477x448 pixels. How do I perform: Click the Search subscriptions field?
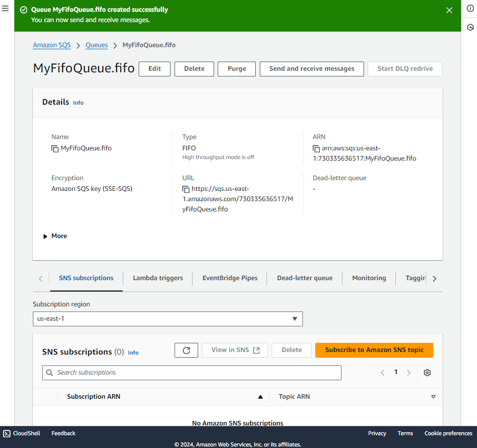tap(192, 373)
